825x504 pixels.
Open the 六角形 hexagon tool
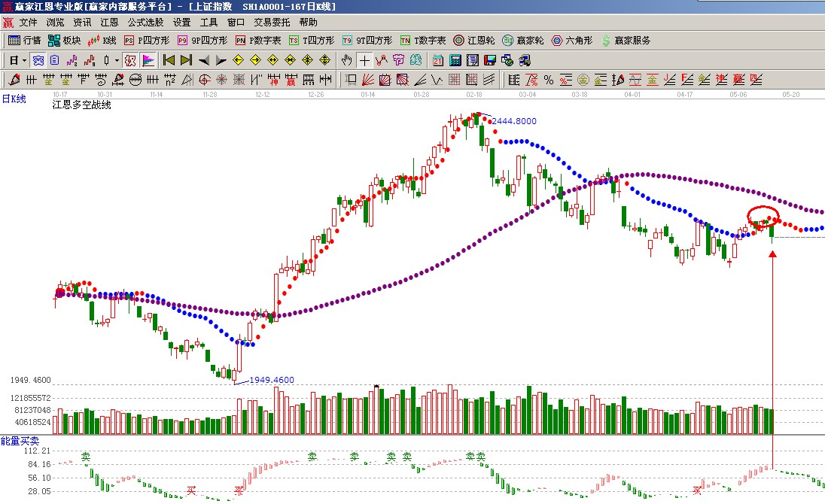(572, 41)
